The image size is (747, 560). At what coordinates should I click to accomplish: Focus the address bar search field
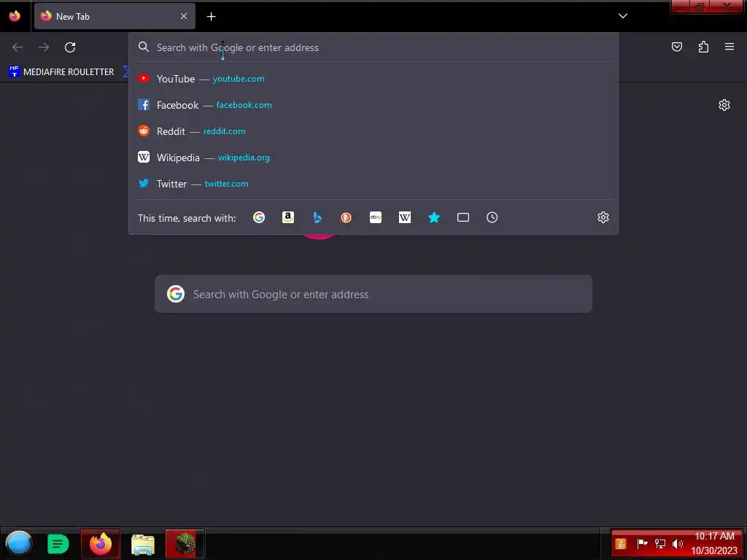click(373, 47)
